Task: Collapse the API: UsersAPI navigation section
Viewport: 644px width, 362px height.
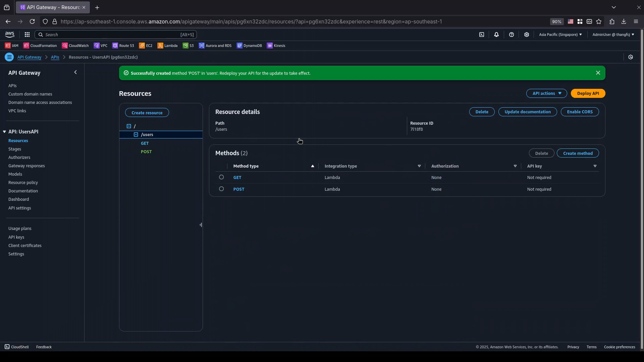Action: click(x=4, y=132)
